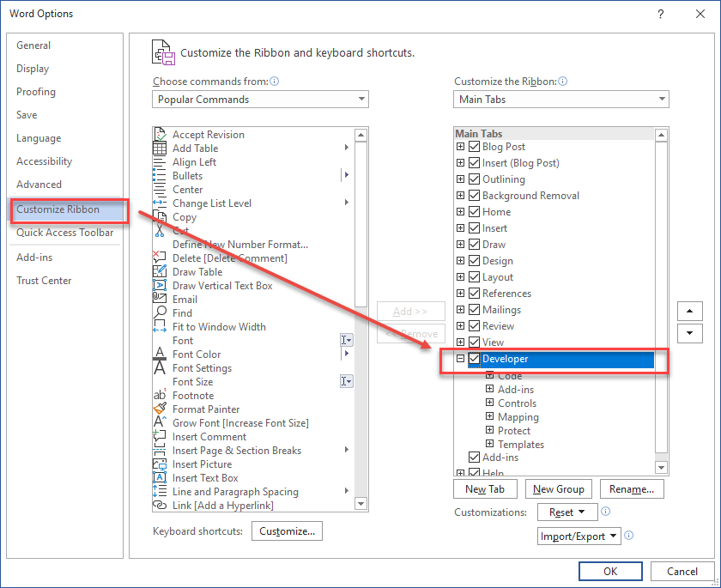Open the Trust Center category
Viewport: 721px width, 588px height.
click(x=44, y=281)
